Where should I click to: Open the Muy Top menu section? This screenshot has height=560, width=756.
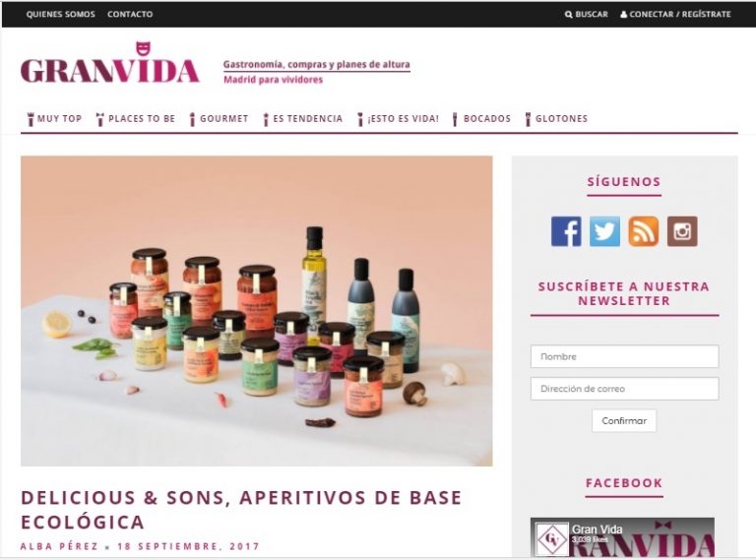(55, 118)
